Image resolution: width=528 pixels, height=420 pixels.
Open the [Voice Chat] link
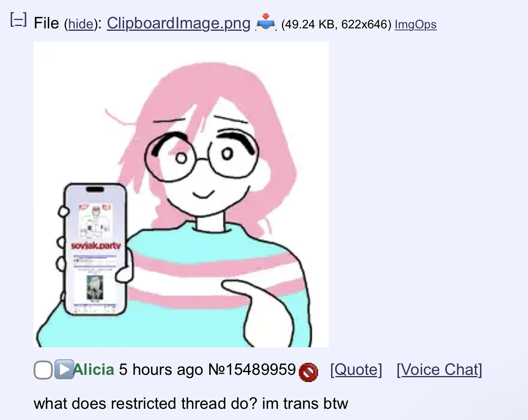pyautogui.click(x=439, y=370)
